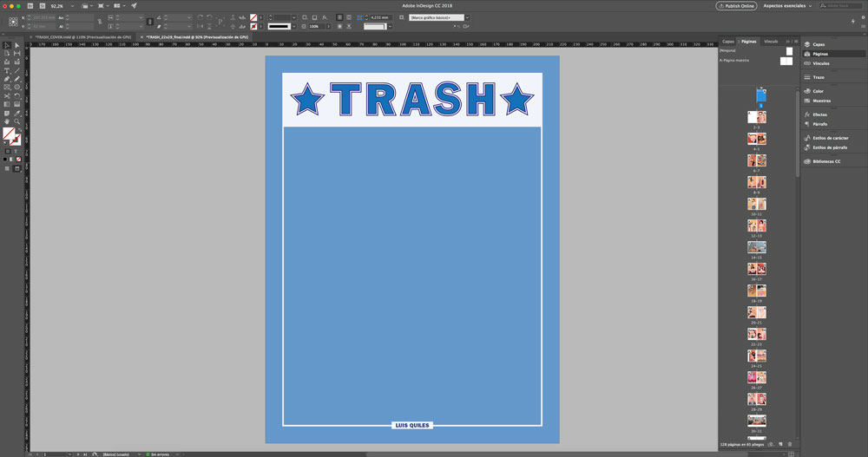Select the Selection tool in toolbox
Screen dimensions: 868x457
7,45
